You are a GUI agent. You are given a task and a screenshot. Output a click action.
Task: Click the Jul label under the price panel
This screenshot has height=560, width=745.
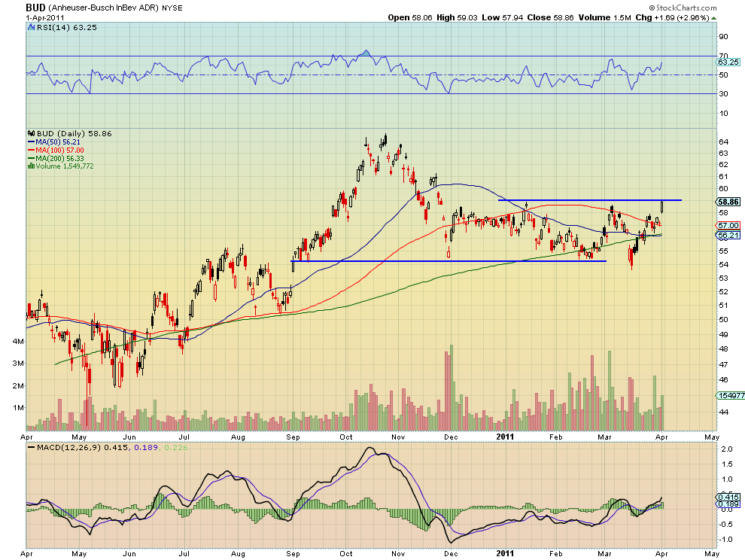coord(184,437)
